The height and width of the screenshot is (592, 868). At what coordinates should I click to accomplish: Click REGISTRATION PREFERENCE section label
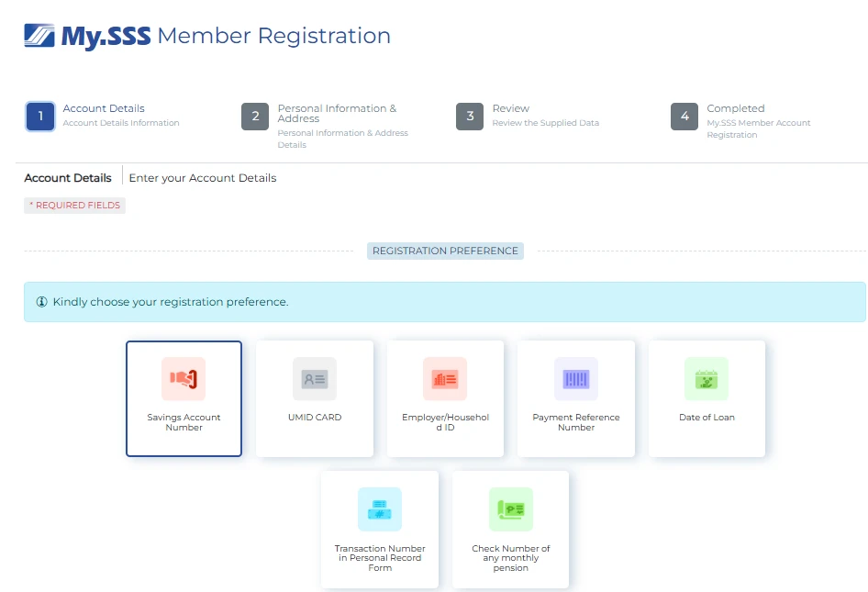click(445, 251)
